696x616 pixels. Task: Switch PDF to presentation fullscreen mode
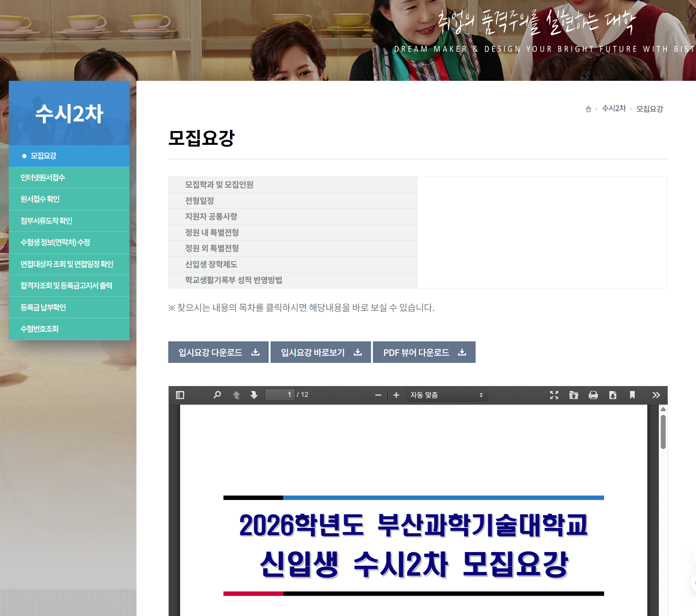click(x=554, y=395)
